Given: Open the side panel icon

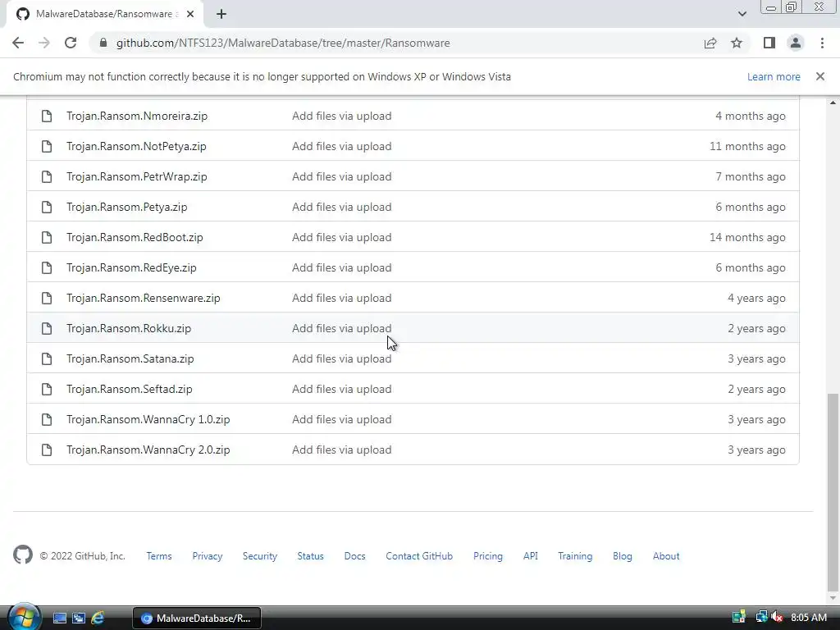Looking at the screenshot, I should pyautogui.click(x=769, y=43).
